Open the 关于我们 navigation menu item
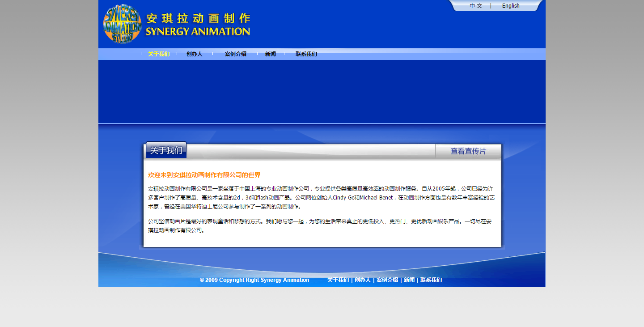The width and height of the screenshot is (644, 327). [159, 54]
